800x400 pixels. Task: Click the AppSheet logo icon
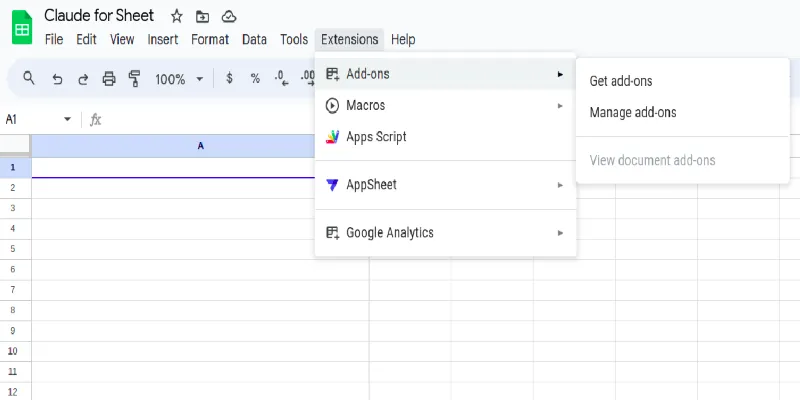pyautogui.click(x=332, y=185)
